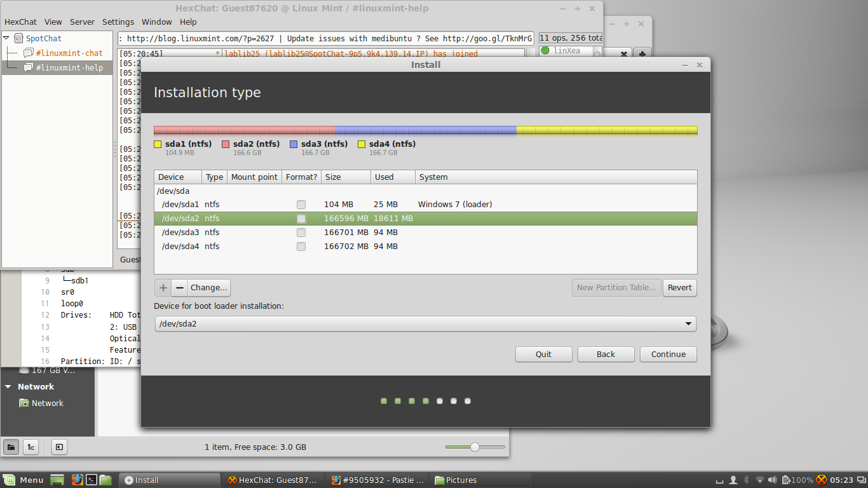The image size is (868, 488).
Task: Click the New Partition Table... button
Action: 616,288
